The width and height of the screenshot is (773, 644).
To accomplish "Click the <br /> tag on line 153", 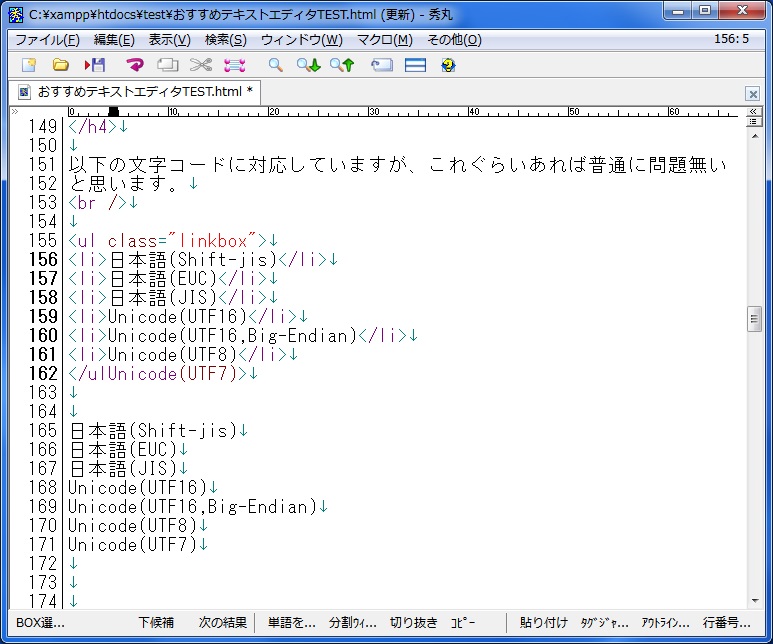I will (x=98, y=203).
